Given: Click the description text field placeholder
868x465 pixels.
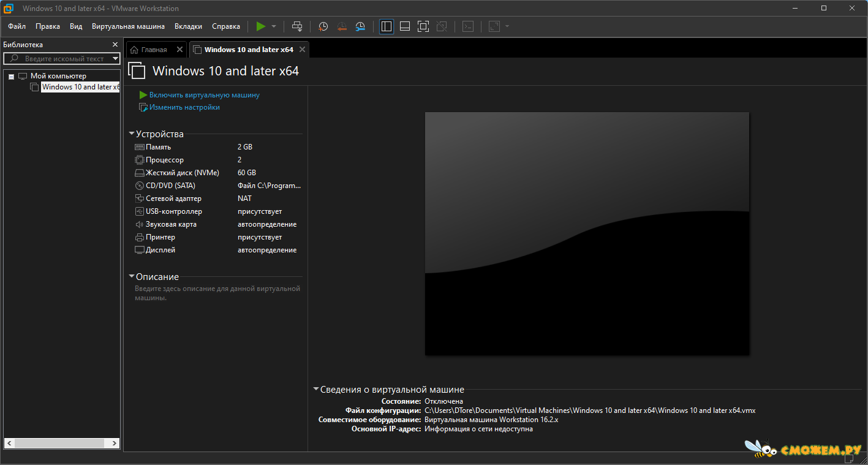Looking at the screenshot, I should click(x=217, y=293).
